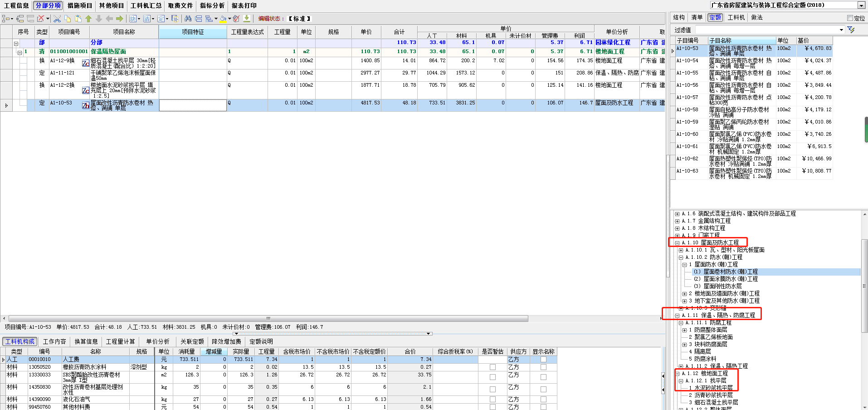Click 项目特征 cell of row A1-10-53
This screenshot has height=410, width=868.
point(193,105)
